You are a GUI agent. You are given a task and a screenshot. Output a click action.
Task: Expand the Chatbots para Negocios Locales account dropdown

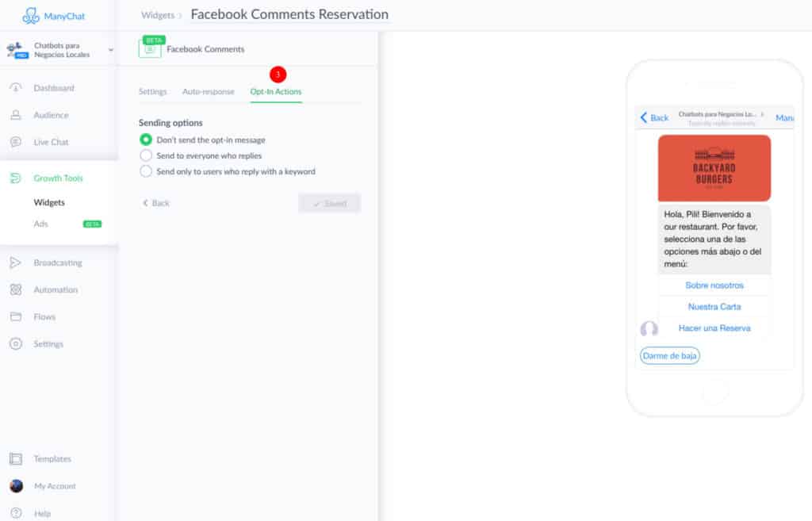coord(110,50)
